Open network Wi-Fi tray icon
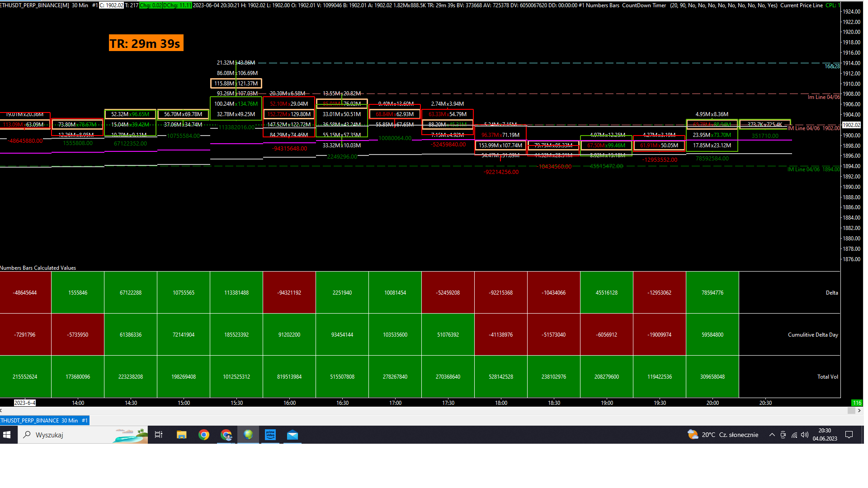 coord(794,435)
